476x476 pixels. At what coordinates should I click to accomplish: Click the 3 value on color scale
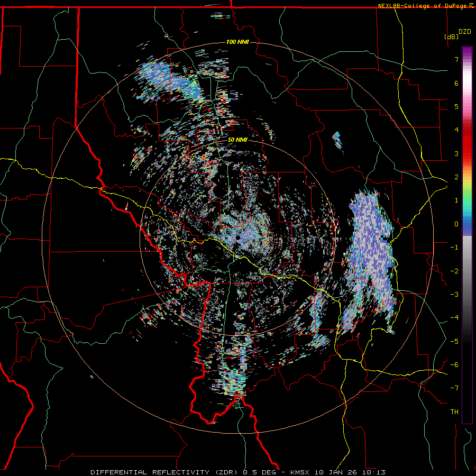[x=456, y=153]
